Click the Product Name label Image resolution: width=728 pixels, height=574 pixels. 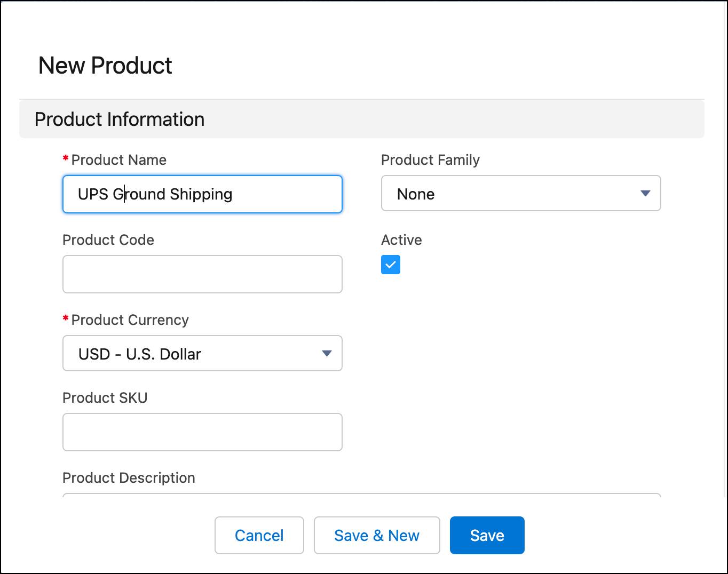click(x=119, y=160)
